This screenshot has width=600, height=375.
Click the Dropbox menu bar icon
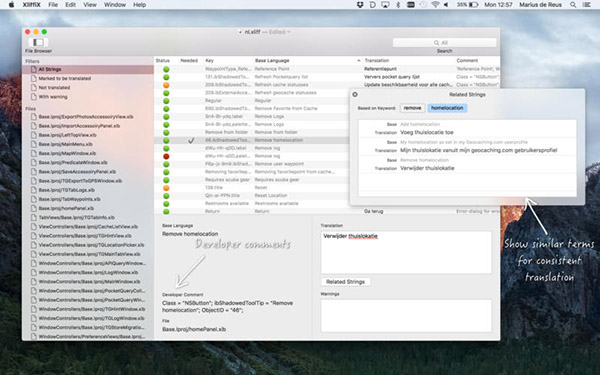click(360, 5)
